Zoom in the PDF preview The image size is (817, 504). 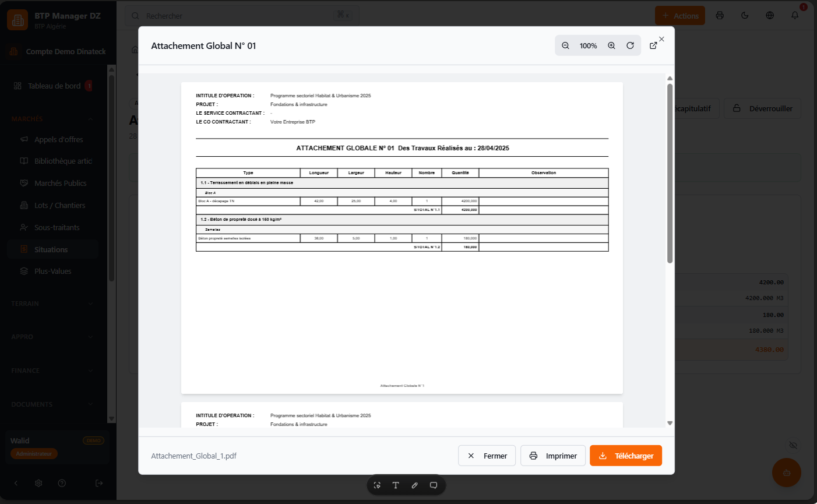click(x=611, y=45)
